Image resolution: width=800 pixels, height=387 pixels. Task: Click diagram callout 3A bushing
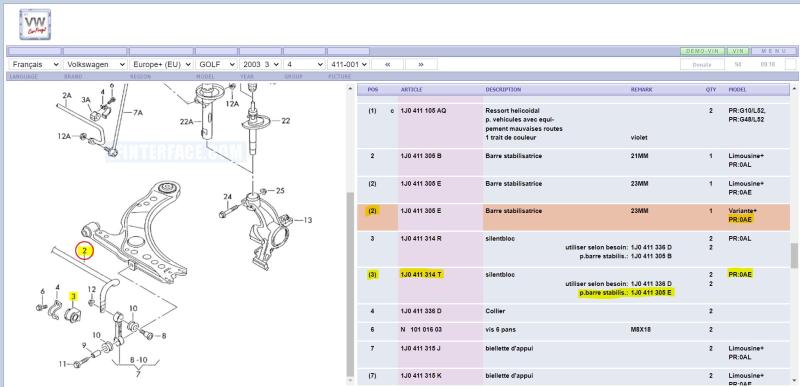(x=86, y=100)
